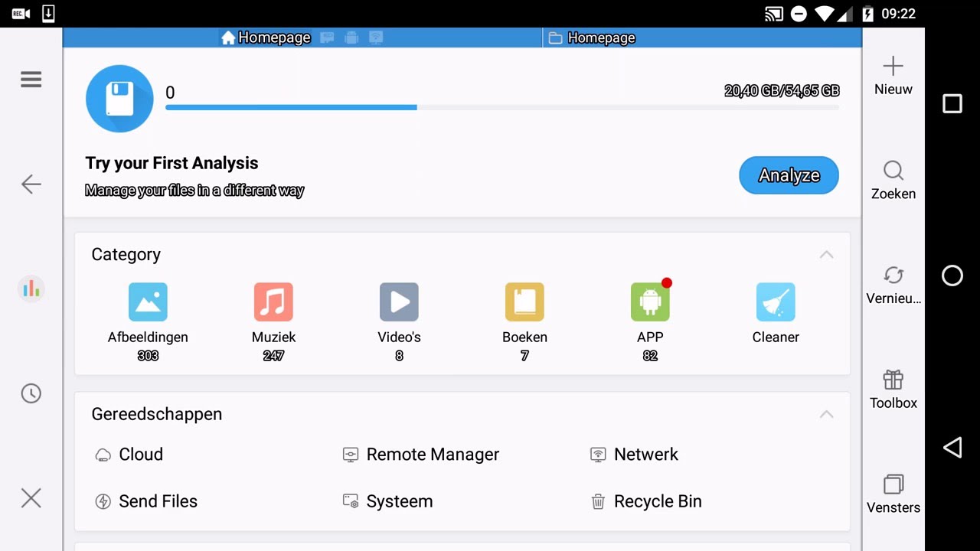Tap the Android recent apps square
Screen dimensions: 980x551
[x=952, y=104]
